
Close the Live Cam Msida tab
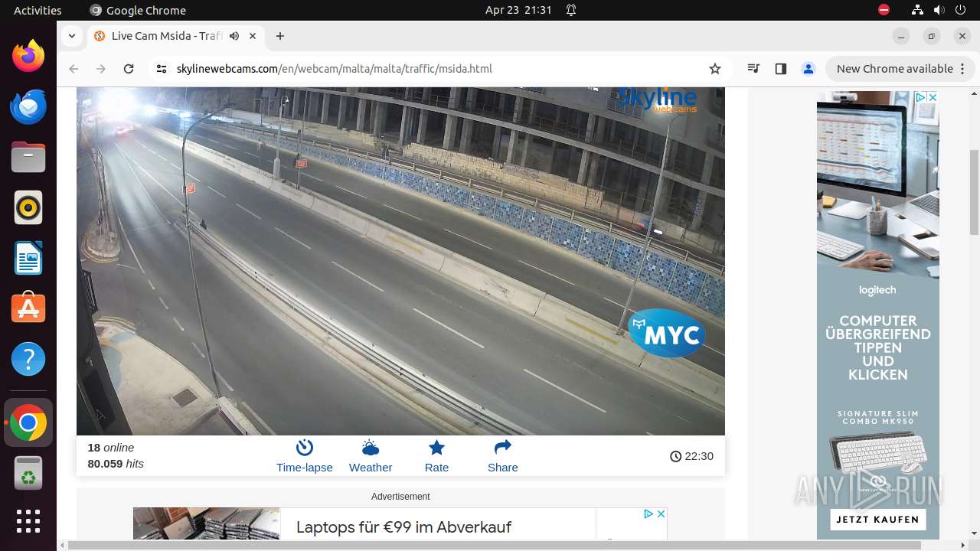tap(252, 36)
